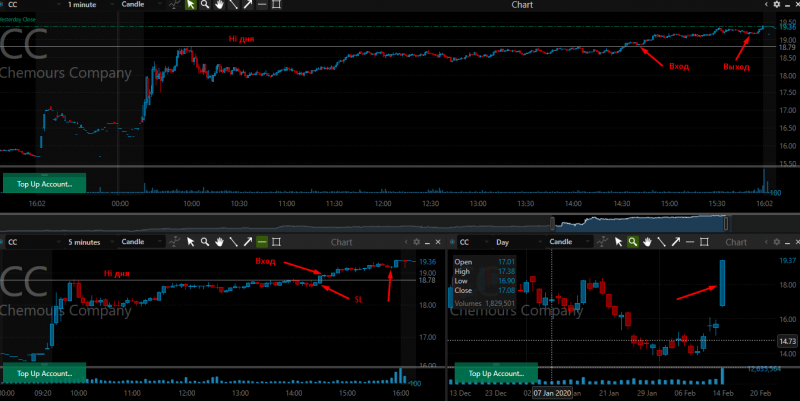Open settings gear of the top 1 minute chart

click(x=777, y=5)
